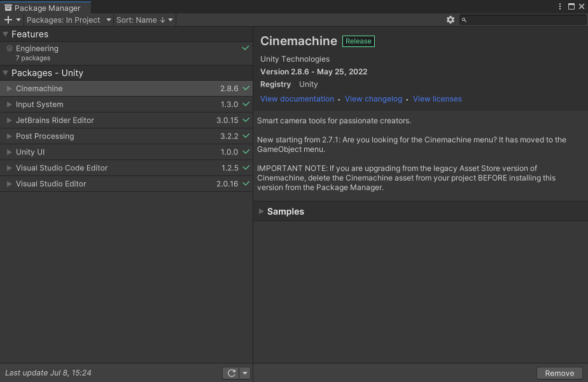Click the Cinemachine installed checkmark
Screen dimensions: 588x382
(246, 88)
